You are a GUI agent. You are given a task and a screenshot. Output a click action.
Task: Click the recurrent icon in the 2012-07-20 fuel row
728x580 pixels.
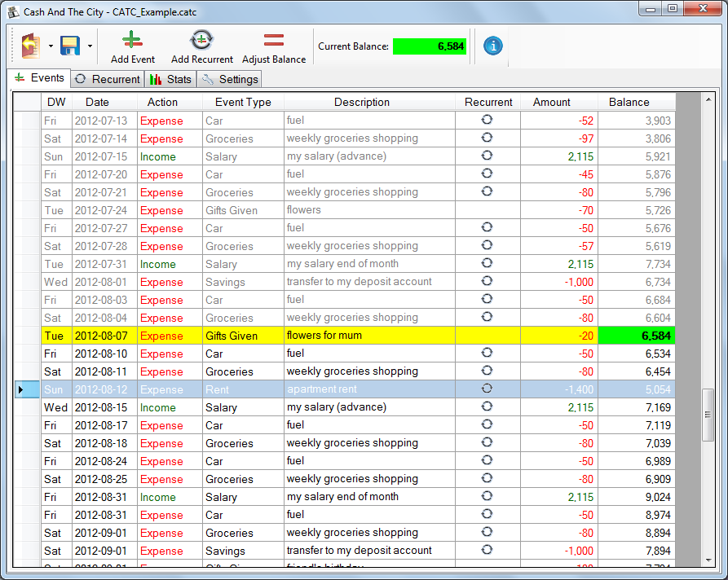pyautogui.click(x=487, y=174)
